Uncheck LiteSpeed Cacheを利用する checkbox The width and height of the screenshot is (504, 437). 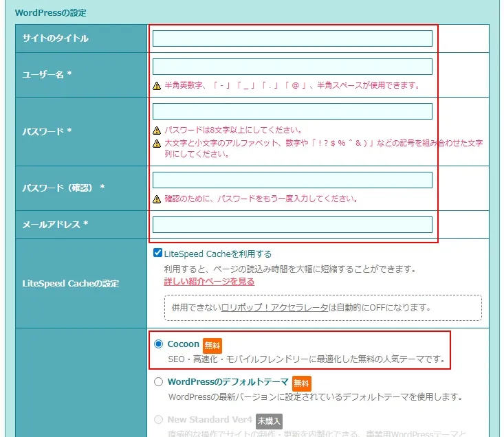[x=157, y=254]
